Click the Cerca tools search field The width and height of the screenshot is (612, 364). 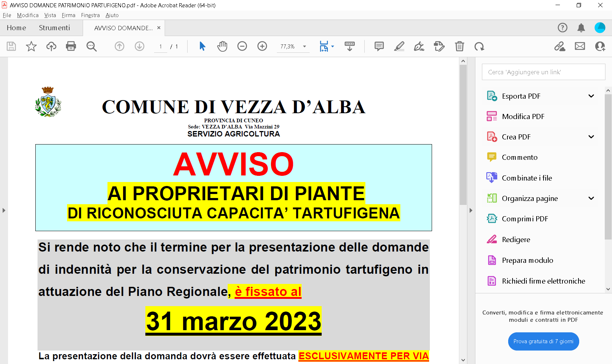543,72
